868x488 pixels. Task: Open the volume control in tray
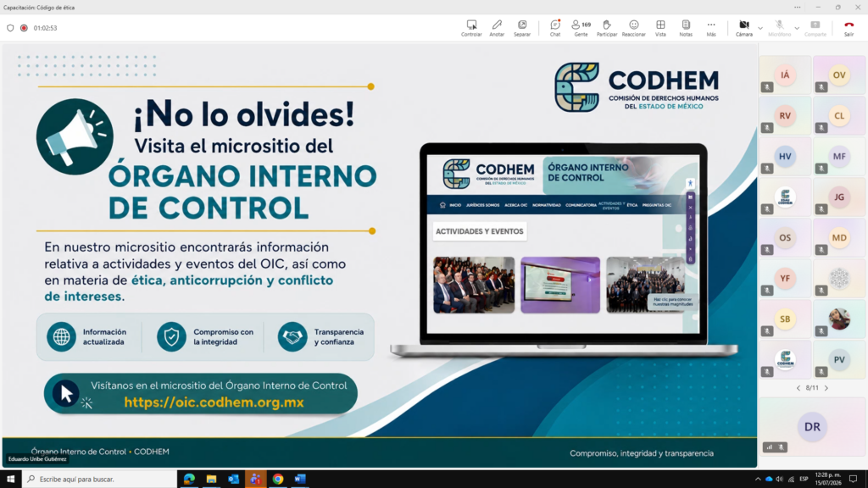[780, 480]
